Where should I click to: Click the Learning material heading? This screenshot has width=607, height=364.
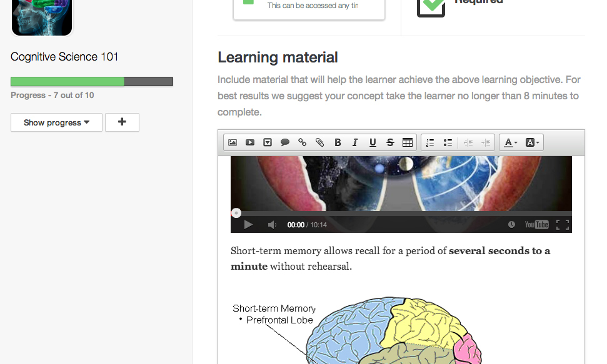[x=278, y=57]
